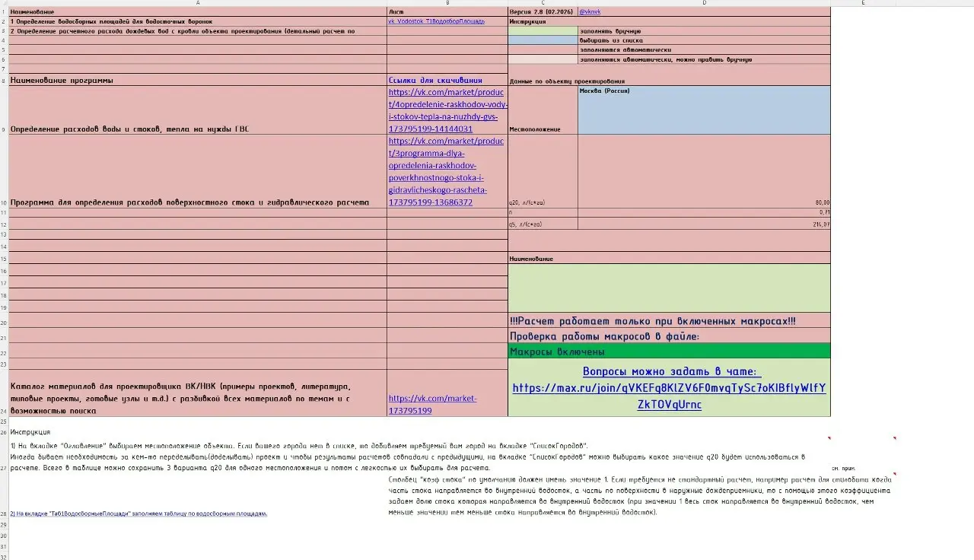This screenshot has height=560, width=974.
Task: Open the vk_Vodostok_T1ВодосборПлощадь sheet link
Action: (436, 21)
